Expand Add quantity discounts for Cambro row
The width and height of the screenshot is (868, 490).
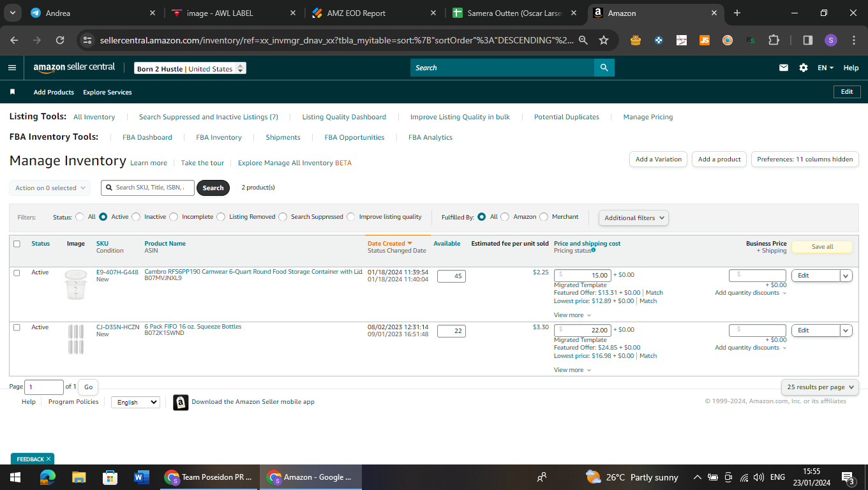(751, 293)
